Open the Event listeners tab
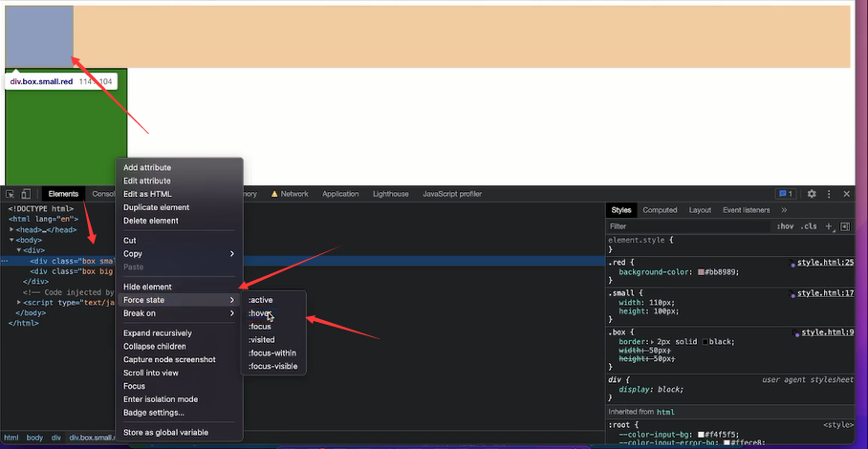The height and width of the screenshot is (449, 868). point(747,210)
